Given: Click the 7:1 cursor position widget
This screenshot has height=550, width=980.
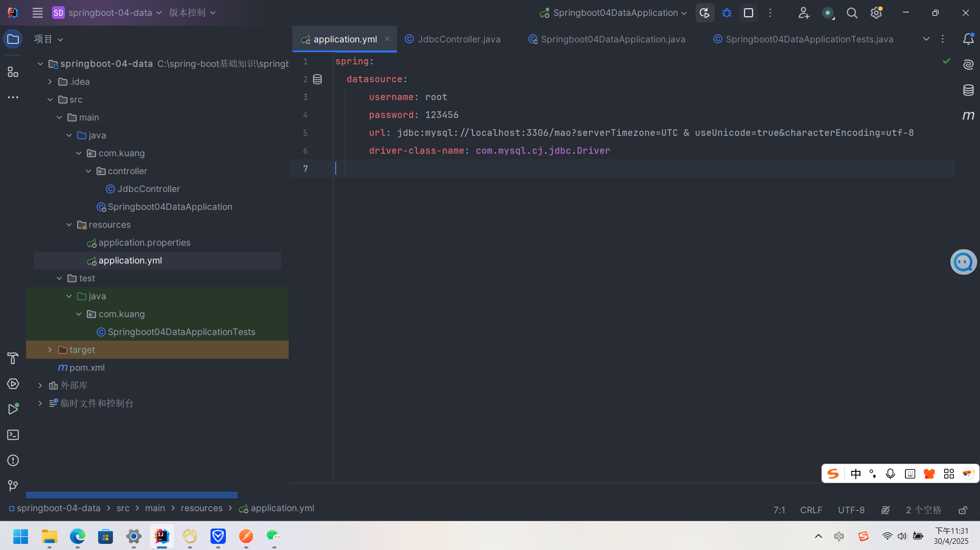Looking at the screenshot, I should 779,510.
